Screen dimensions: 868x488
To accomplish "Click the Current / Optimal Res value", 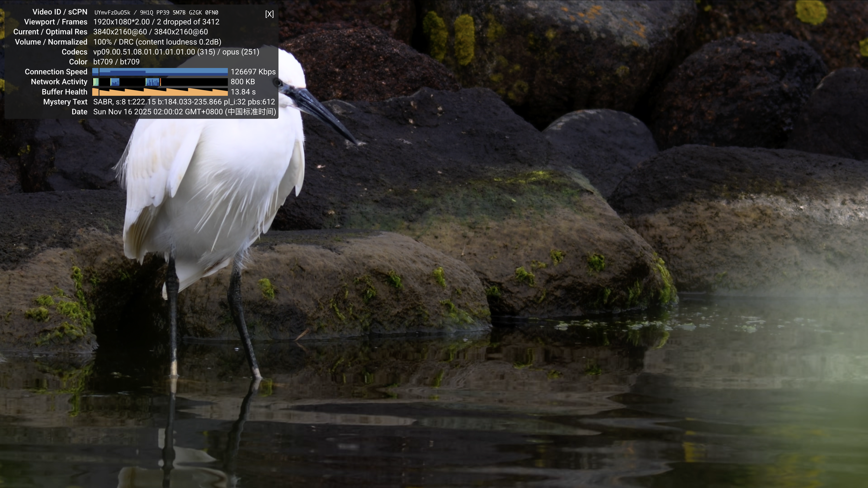I will pos(150,32).
